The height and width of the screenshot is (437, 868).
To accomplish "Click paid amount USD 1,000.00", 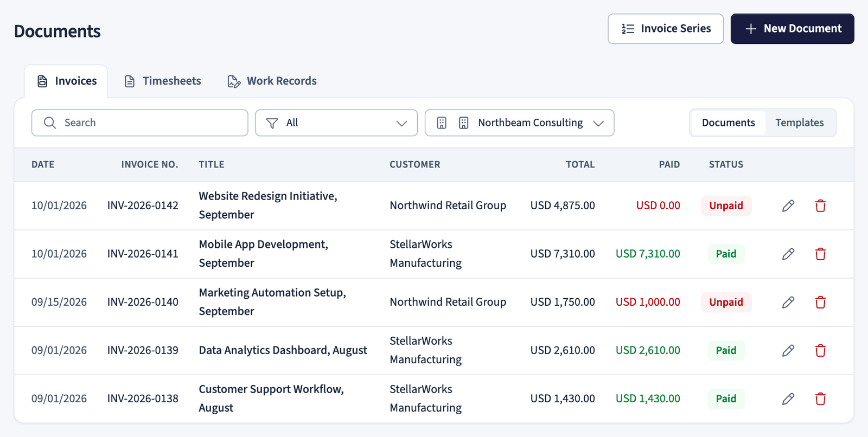I will [x=648, y=302].
